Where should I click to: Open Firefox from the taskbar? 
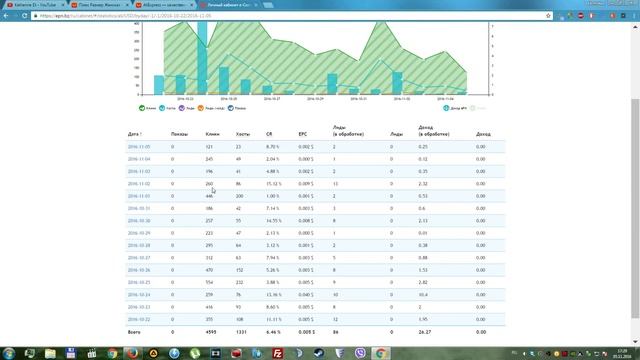[133, 353]
